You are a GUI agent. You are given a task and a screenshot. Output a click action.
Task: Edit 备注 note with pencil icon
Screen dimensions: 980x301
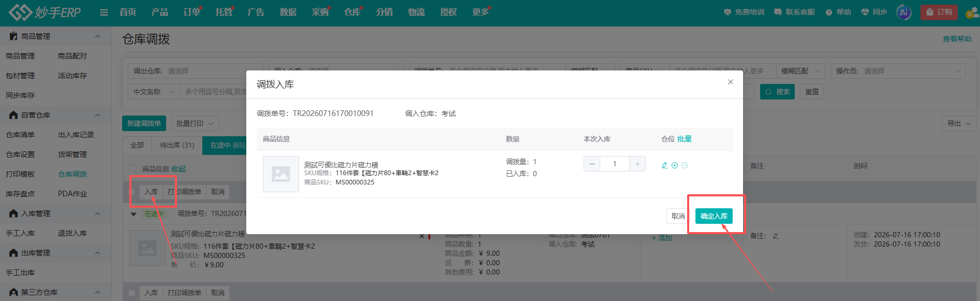point(776,236)
